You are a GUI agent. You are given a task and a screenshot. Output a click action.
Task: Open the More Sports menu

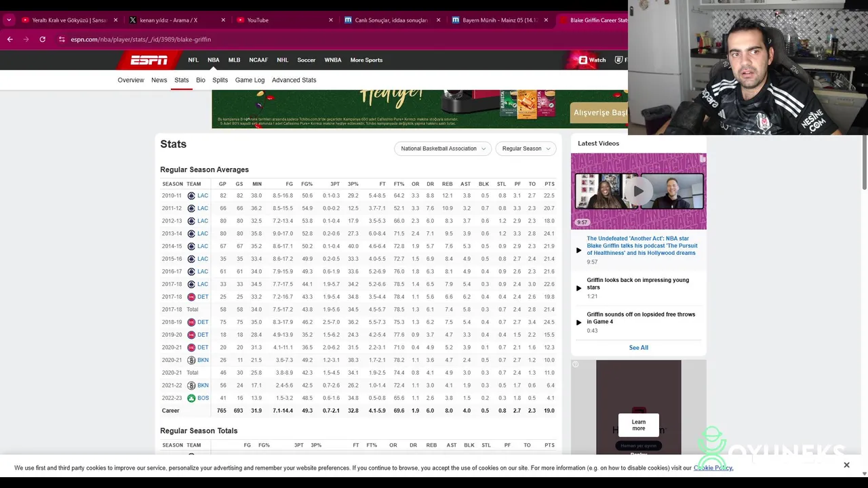366,60
